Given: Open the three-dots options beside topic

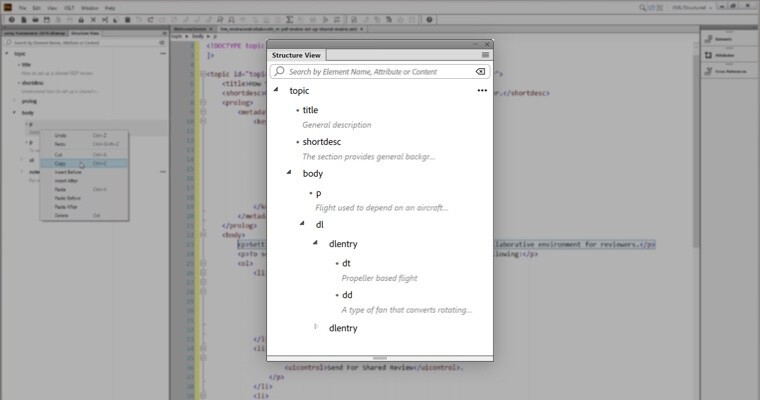Looking at the screenshot, I should coord(482,91).
